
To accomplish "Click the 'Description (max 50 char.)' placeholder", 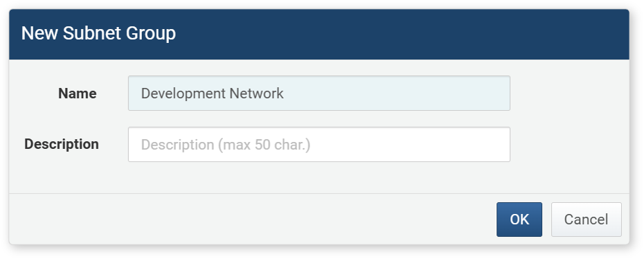I will click(x=226, y=145).
